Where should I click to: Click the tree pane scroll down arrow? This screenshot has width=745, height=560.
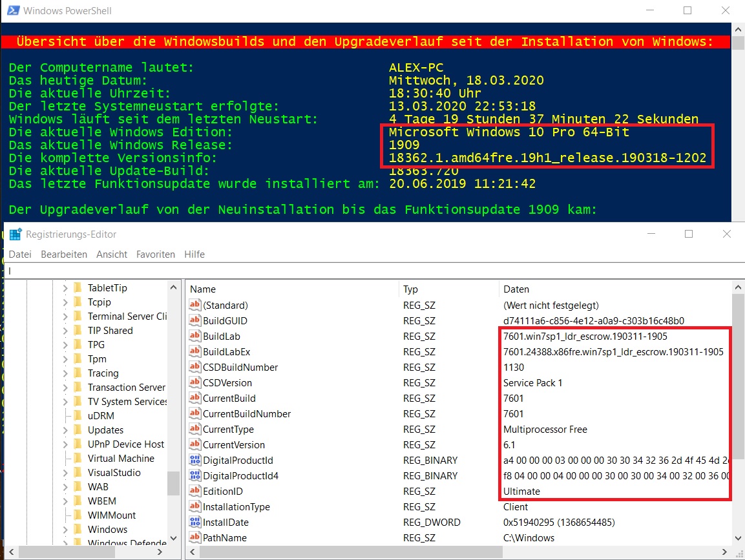click(173, 538)
